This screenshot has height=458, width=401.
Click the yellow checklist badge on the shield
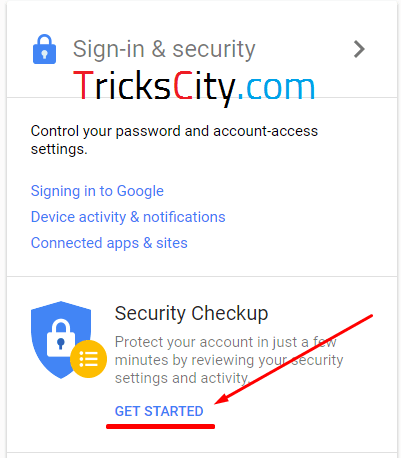pyautogui.click(x=89, y=359)
